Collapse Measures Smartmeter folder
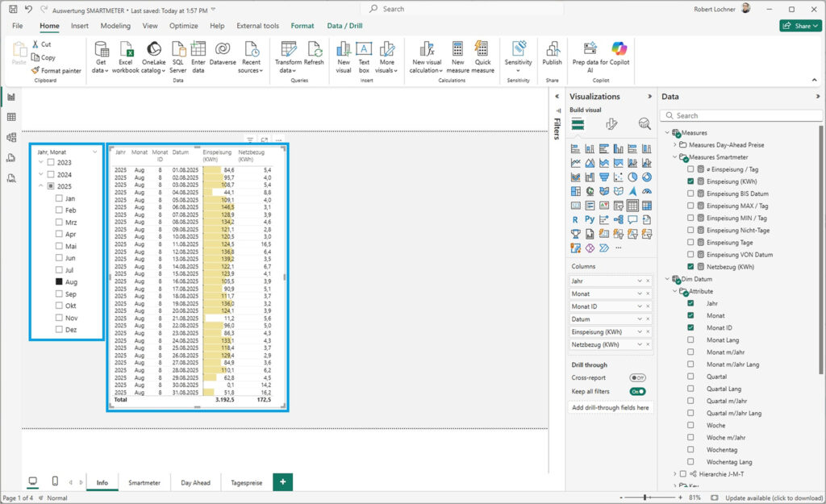Screen dimensions: 826x504 (675, 157)
